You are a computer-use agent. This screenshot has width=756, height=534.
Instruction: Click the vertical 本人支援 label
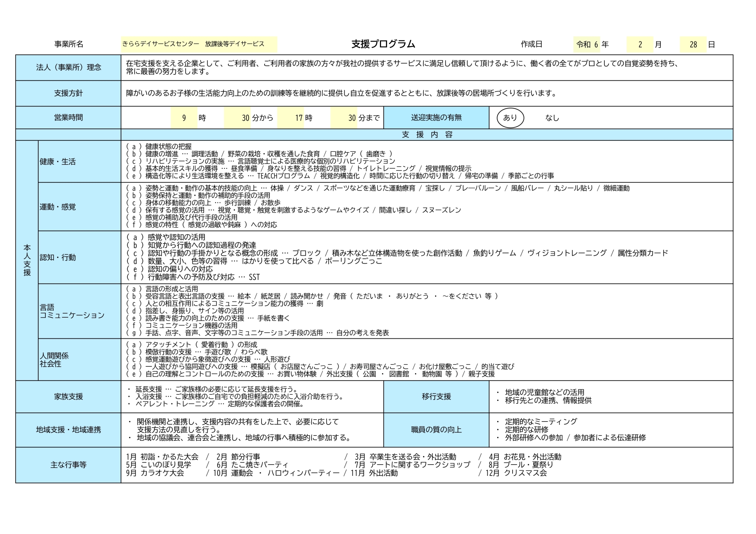pos(27,260)
